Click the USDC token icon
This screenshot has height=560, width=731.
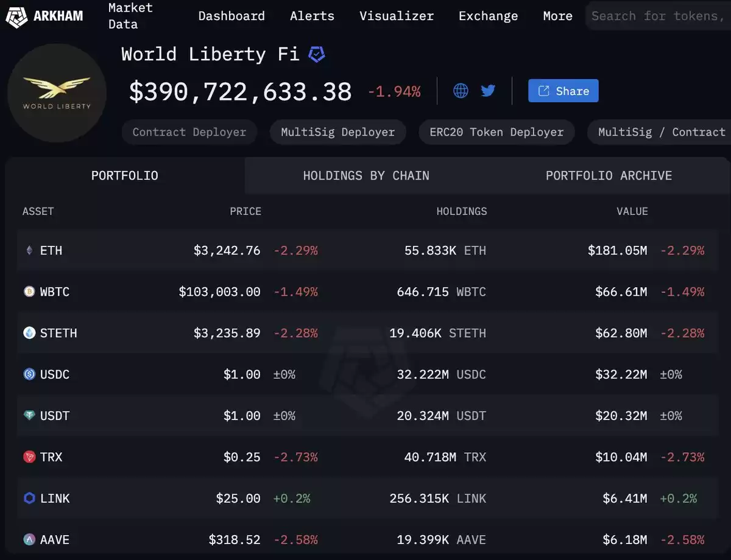29,374
